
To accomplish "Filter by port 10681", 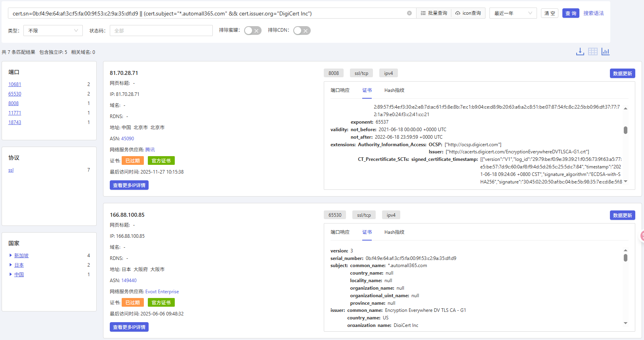I will coord(15,84).
